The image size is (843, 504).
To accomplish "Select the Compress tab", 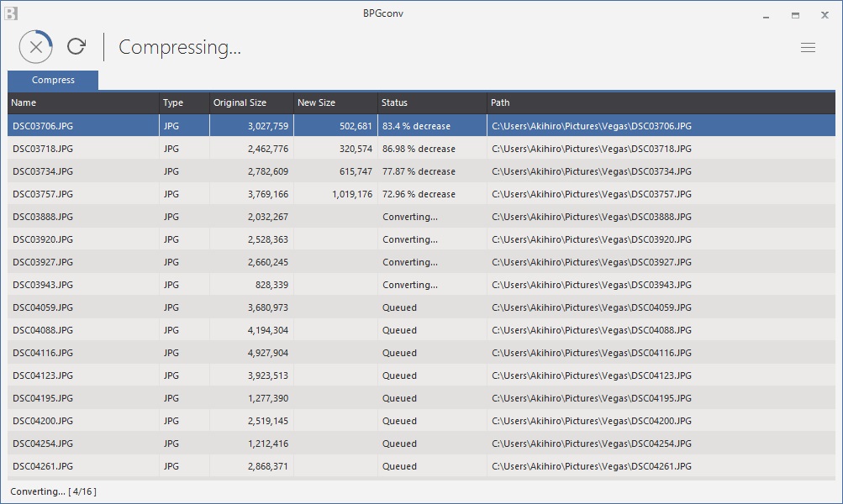I will coord(53,81).
